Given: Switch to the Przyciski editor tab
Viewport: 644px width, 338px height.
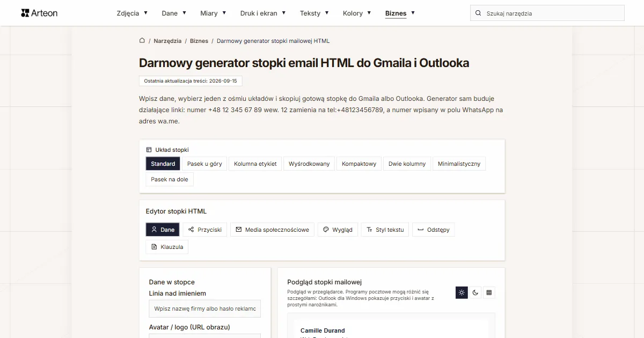Looking at the screenshot, I should [205, 230].
